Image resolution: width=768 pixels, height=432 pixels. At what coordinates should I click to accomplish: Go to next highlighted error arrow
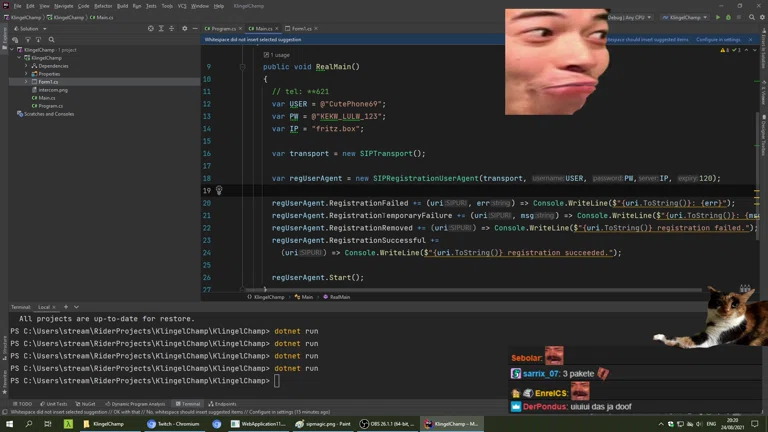tap(755, 50)
